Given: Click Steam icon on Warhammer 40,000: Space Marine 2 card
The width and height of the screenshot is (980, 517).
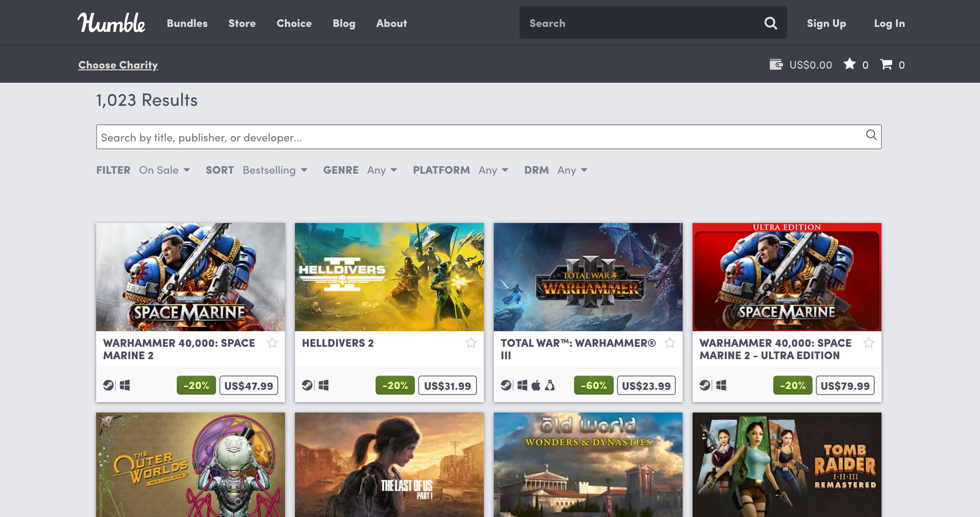Looking at the screenshot, I should [108, 386].
